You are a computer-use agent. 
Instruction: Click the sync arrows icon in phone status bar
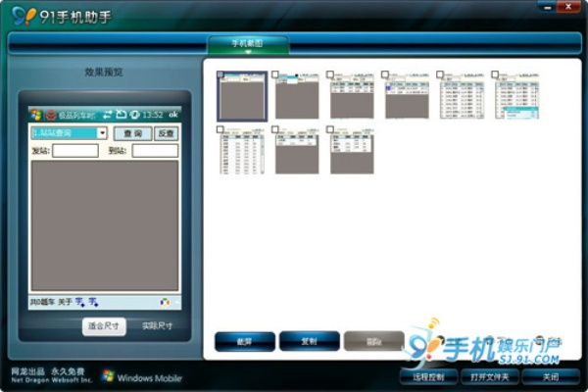[107, 115]
